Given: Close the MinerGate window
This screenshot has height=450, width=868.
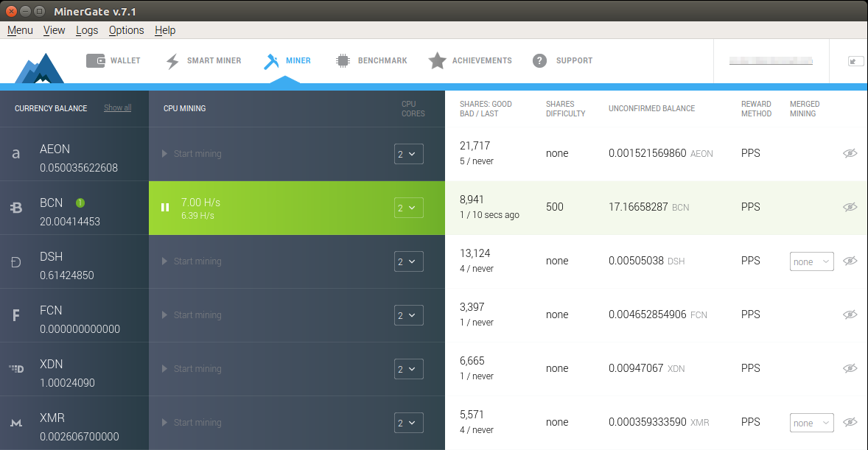Looking at the screenshot, I should (11, 11).
